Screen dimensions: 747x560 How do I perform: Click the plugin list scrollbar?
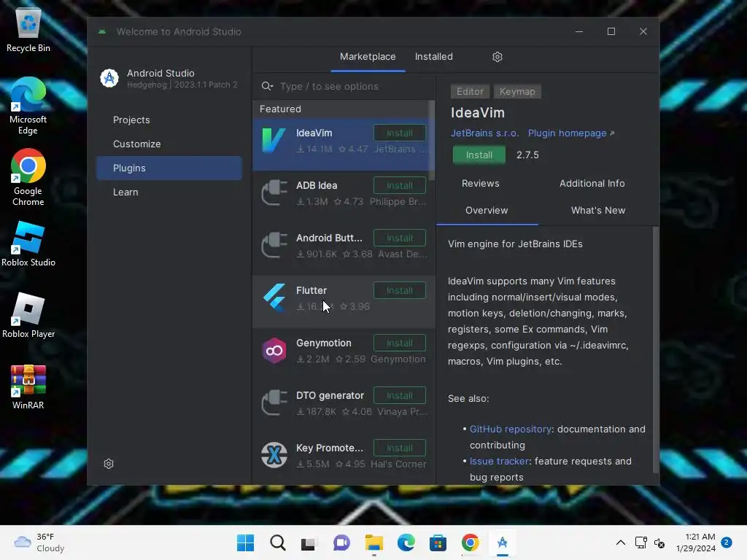432,140
